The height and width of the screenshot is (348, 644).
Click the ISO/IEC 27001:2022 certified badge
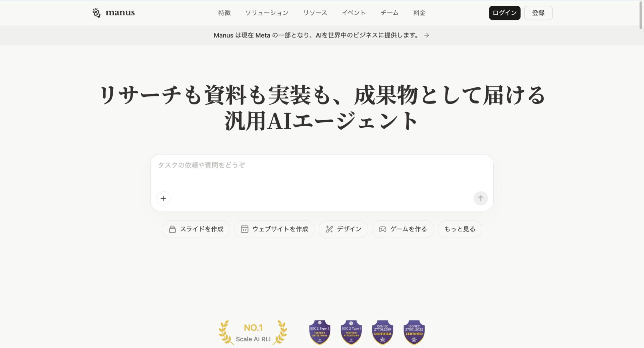(414, 332)
